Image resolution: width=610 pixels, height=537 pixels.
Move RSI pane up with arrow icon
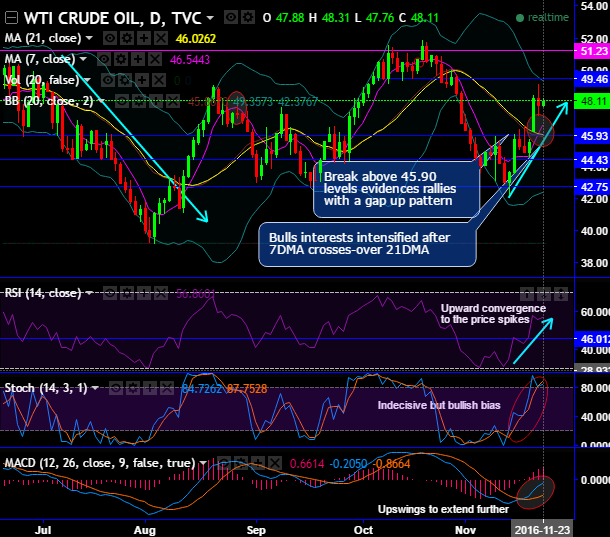(527, 295)
